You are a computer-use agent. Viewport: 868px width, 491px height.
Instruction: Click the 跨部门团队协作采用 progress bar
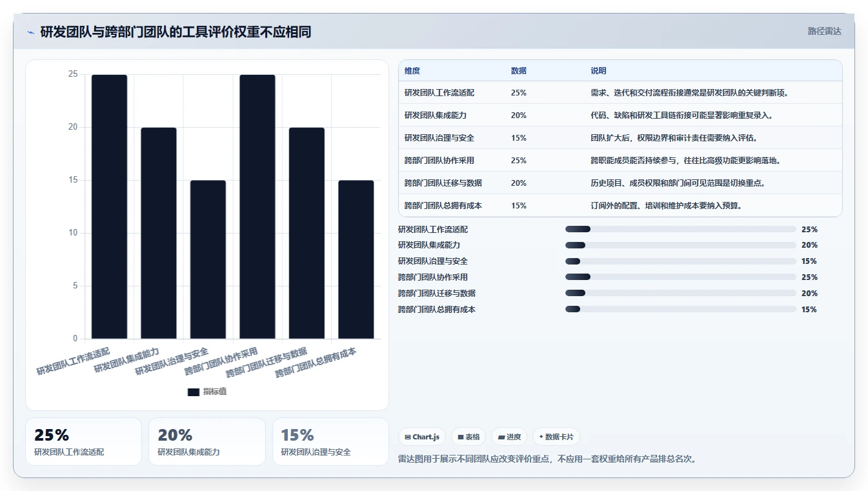(681, 277)
